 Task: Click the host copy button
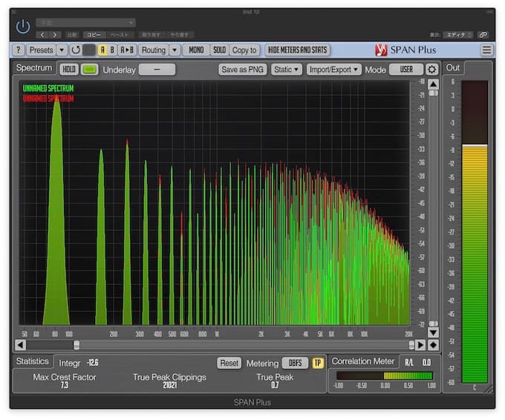coord(94,34)
